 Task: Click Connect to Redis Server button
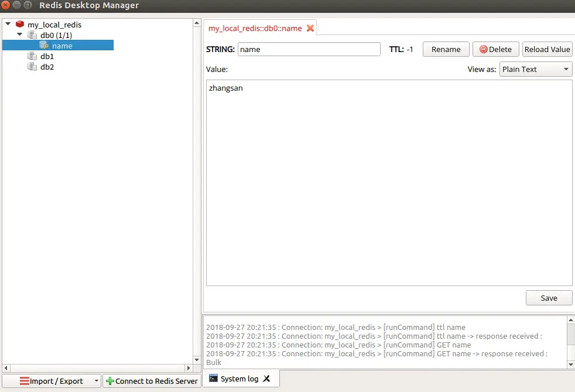pos(152,381)
